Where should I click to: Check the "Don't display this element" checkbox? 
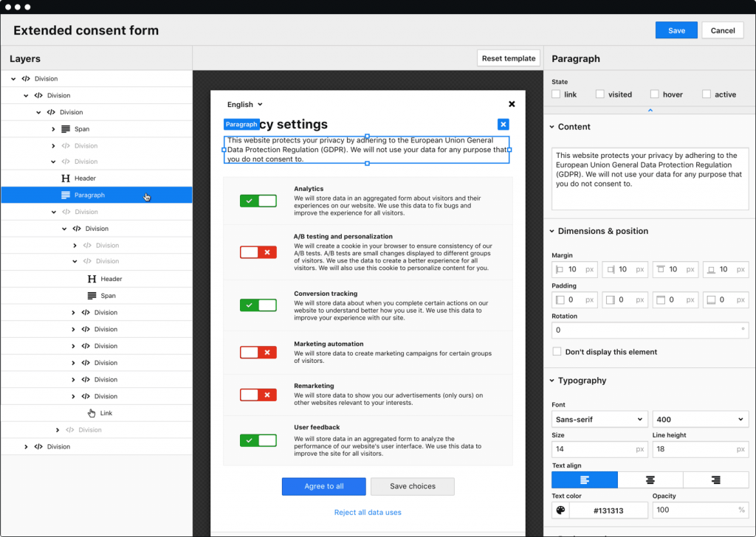coord(555,352)
